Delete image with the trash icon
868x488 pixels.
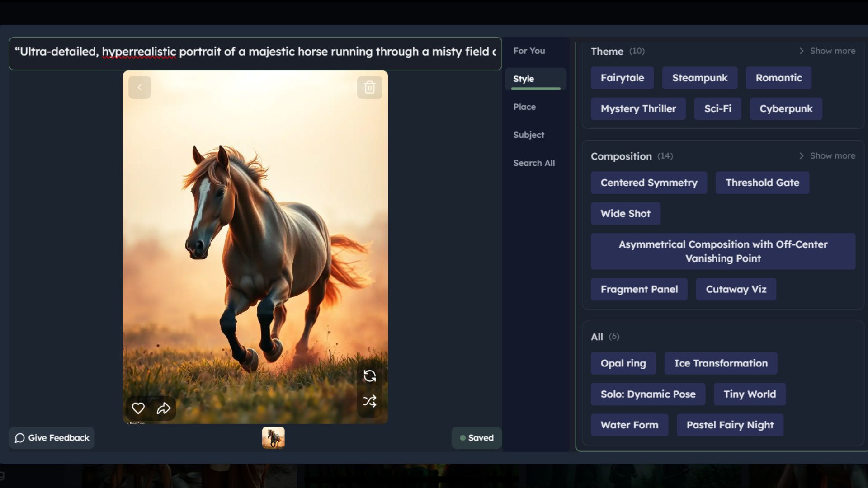pyautogui.click(x=369, y=87)
